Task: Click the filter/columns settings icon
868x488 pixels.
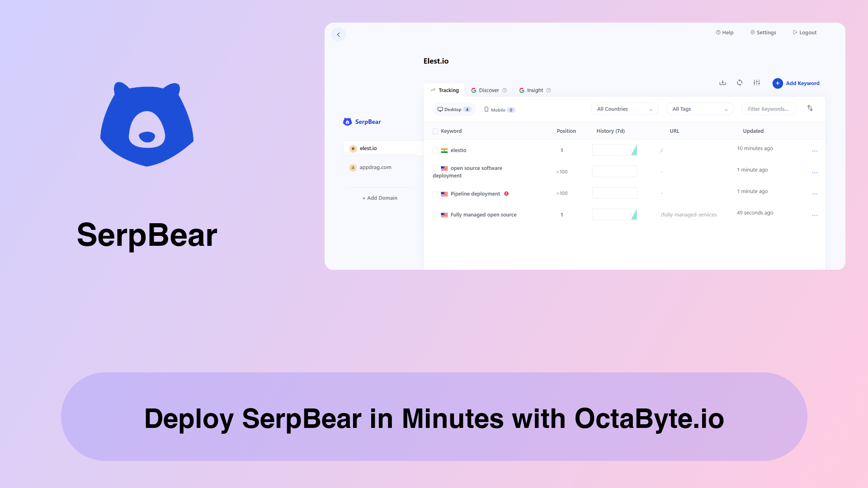Action: [756, 83]
